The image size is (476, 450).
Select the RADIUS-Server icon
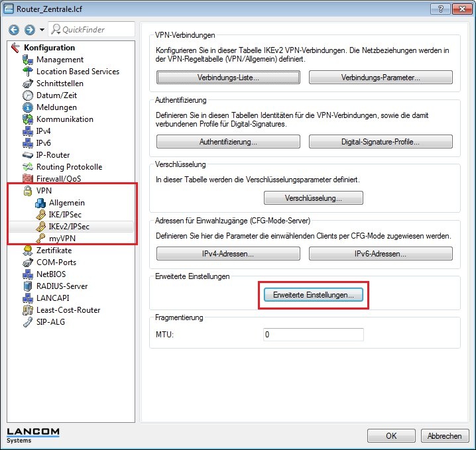[27, 286]
